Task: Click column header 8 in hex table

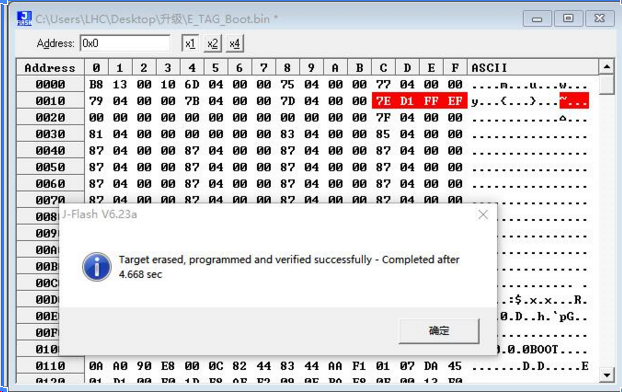Action: pos(287,68)
